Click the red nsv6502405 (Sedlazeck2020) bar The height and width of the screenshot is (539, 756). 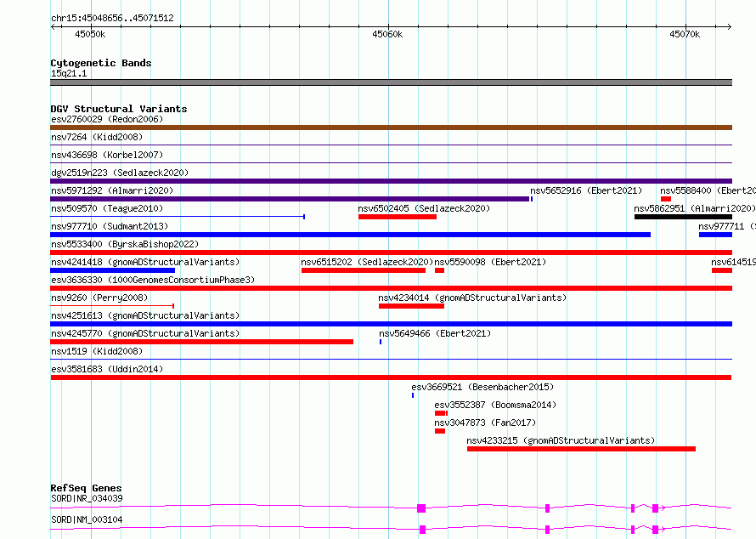click(x=398, y=217)
